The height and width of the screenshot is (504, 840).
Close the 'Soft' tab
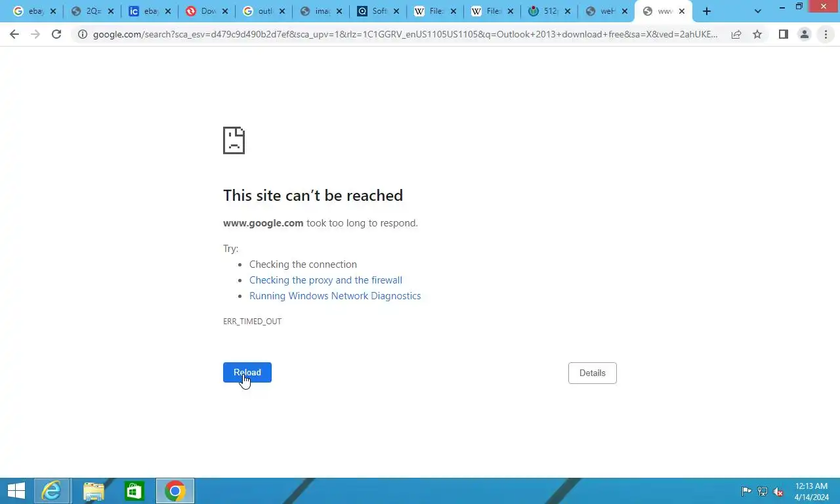[396, 11]
